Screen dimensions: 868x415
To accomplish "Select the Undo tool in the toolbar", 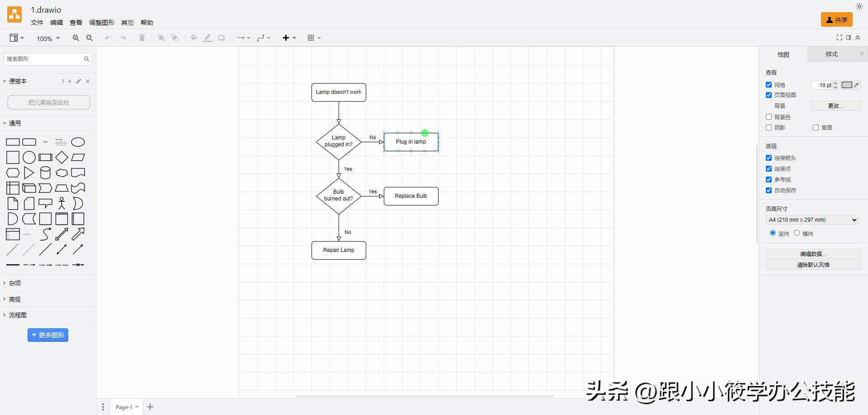I will tap(108, 38).
